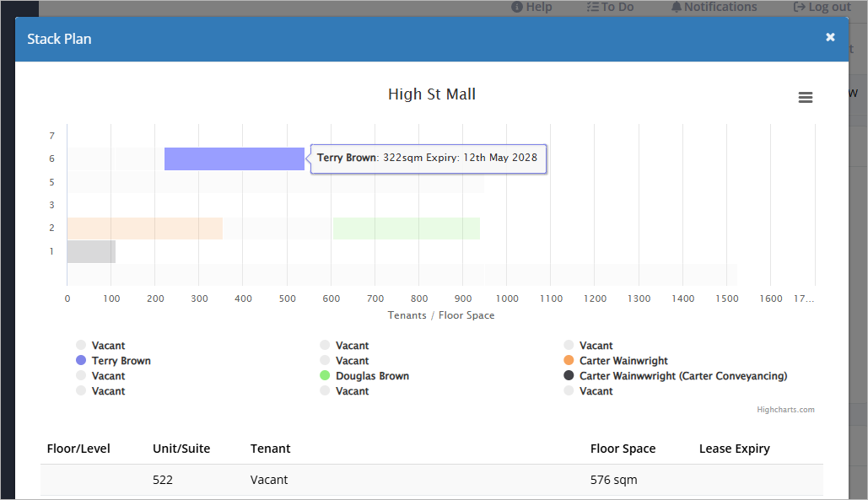Click the orange Carter Wainwright bar
This screenshot has height=500, width=868.
(x=144, y=228)
